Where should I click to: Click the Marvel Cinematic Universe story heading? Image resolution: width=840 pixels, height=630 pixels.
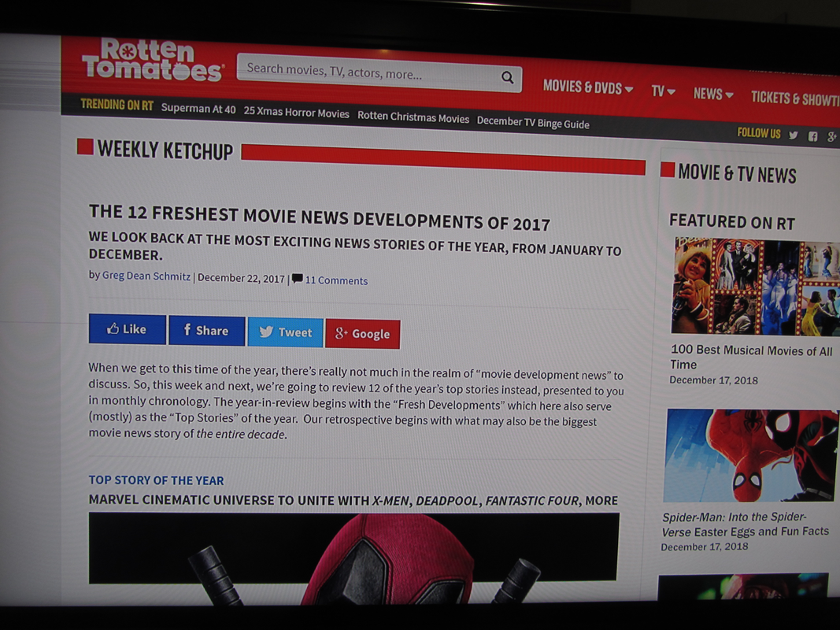click(x=353, y=500)
